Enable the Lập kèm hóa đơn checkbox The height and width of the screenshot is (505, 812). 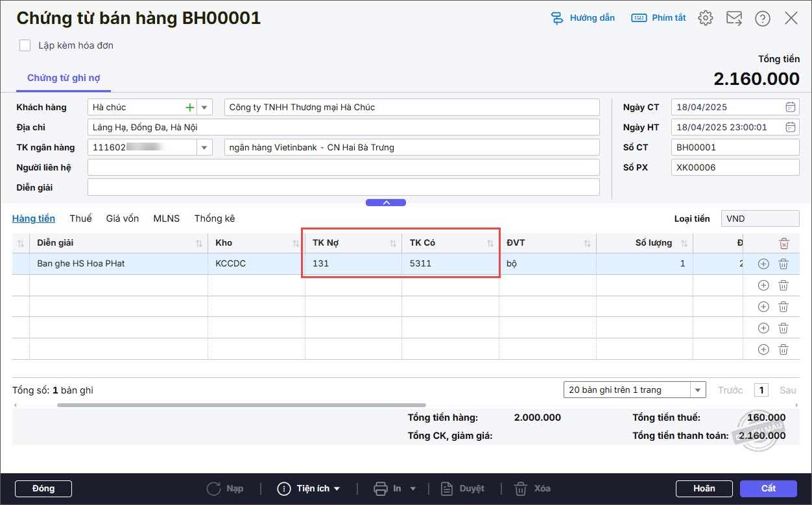pos(25,45)
